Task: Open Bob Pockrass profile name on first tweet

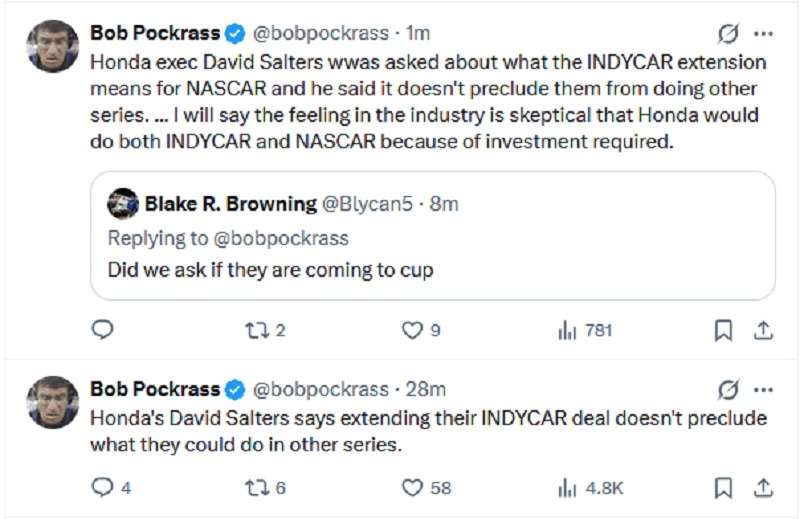Action: 155,34
